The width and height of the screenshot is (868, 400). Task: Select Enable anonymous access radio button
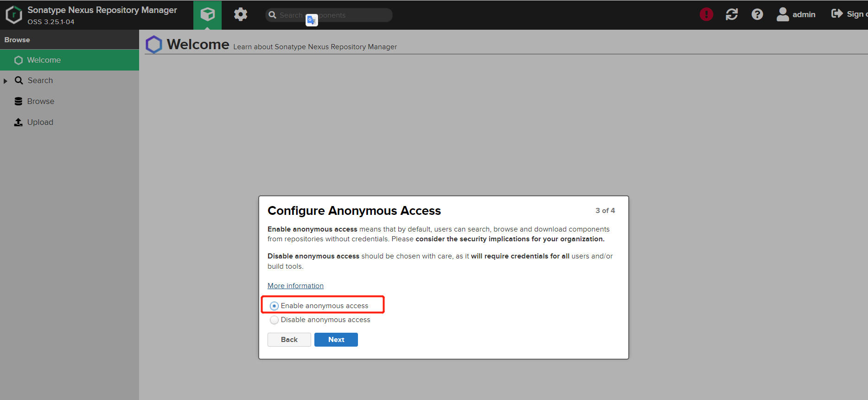[x=274, y=306]
